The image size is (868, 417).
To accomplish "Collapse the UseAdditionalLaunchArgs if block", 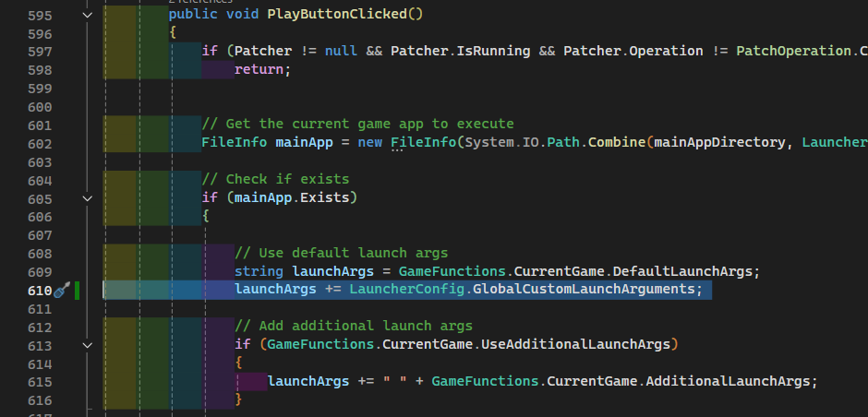I will click(87, 345).
